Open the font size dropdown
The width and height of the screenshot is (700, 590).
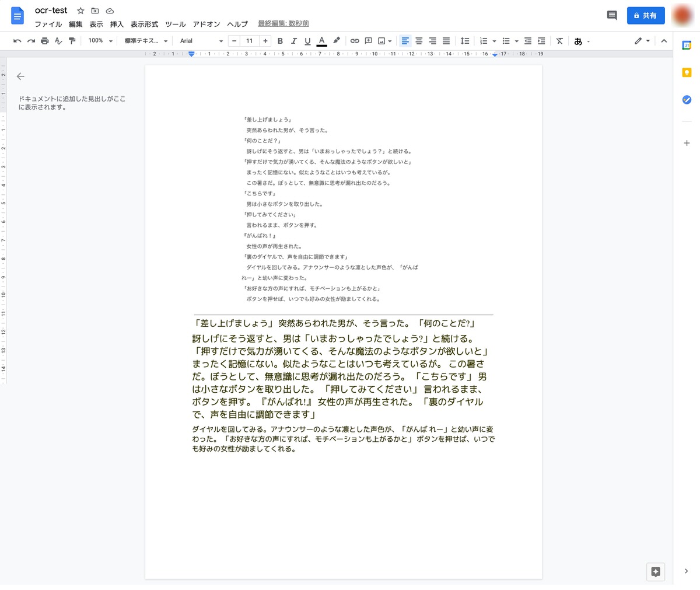250,41
